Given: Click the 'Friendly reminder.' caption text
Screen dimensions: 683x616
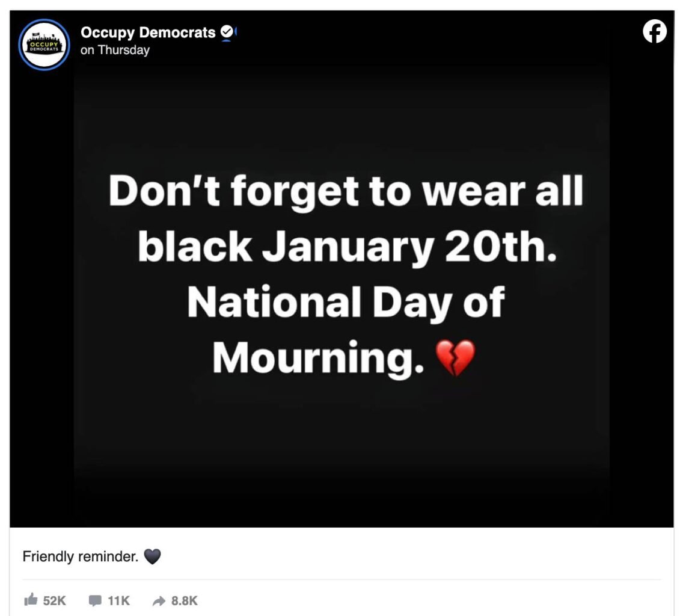Looking at the screenshot, I should point(81,556).
